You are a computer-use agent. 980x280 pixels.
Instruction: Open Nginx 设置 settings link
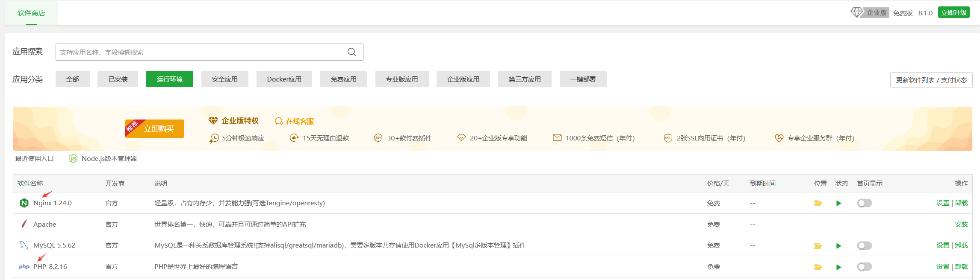(x=942, y=203)
